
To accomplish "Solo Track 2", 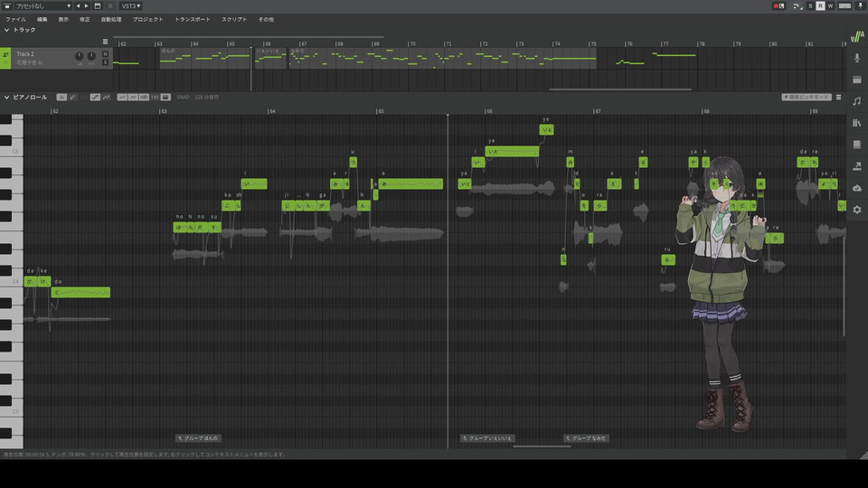I will (105, 62).
